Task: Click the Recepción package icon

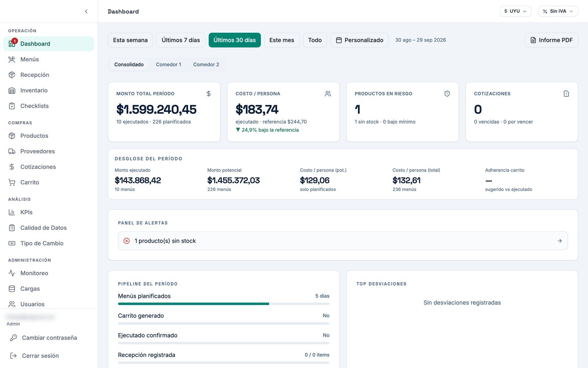Action: 12,75
